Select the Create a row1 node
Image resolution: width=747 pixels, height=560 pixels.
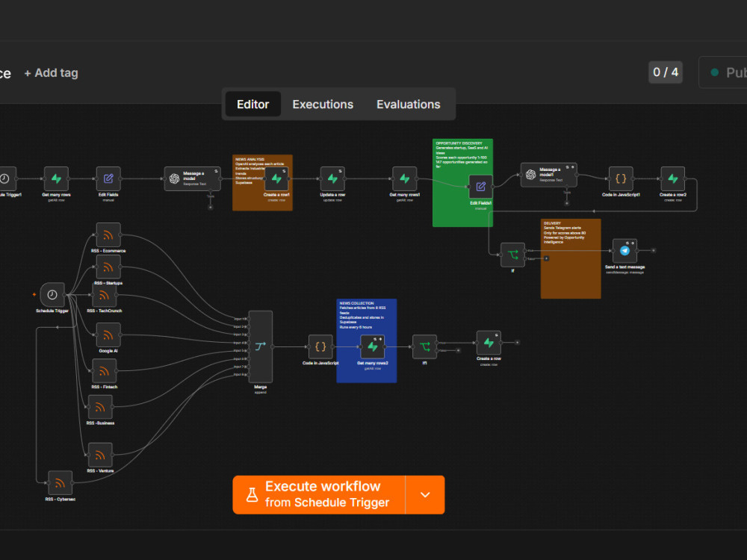(x=276, y=178)
